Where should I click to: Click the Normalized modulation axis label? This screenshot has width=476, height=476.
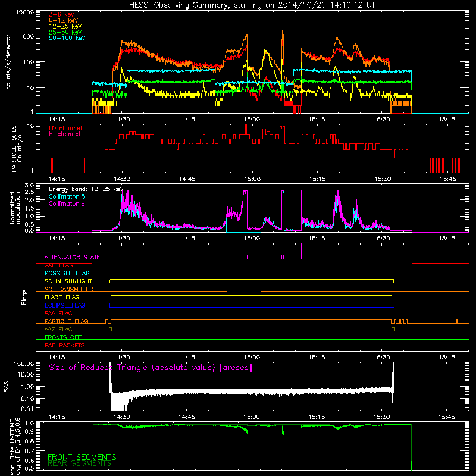(15, 208)
